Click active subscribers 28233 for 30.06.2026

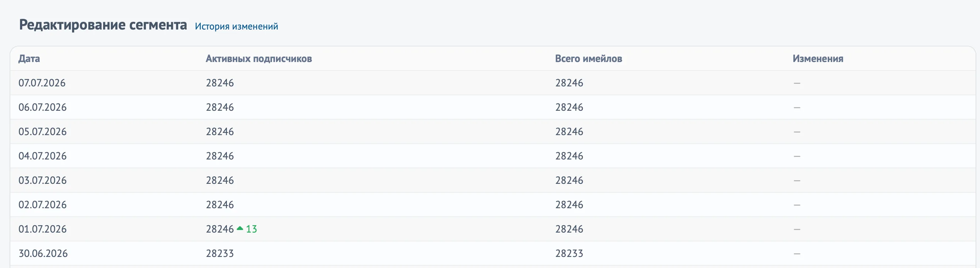[220, 253]
